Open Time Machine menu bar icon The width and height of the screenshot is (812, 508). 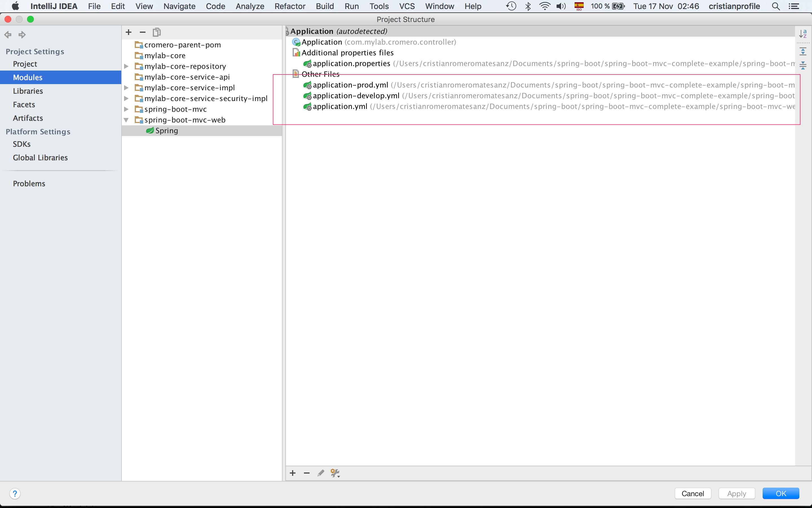511,6
